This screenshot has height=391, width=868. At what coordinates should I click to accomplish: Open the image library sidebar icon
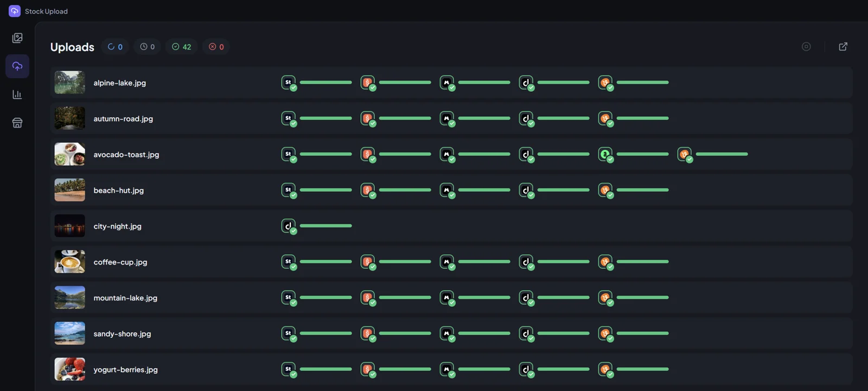coord(17,38)
